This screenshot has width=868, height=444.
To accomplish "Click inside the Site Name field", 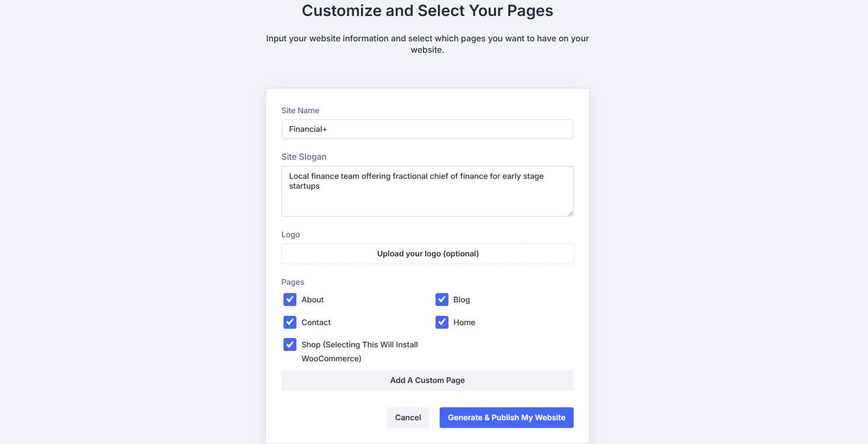I will [x=427, y=129].
